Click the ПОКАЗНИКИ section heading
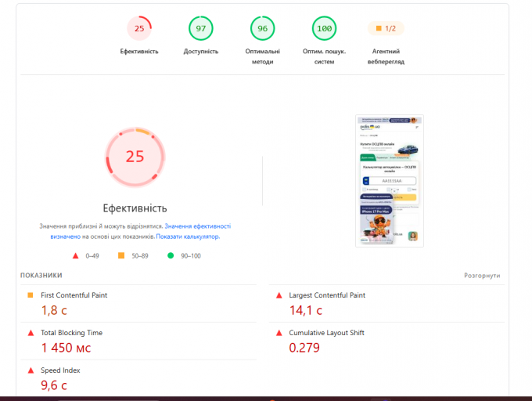Image resolution: width=532 pixels, height=401 pixels. point(41,276)
